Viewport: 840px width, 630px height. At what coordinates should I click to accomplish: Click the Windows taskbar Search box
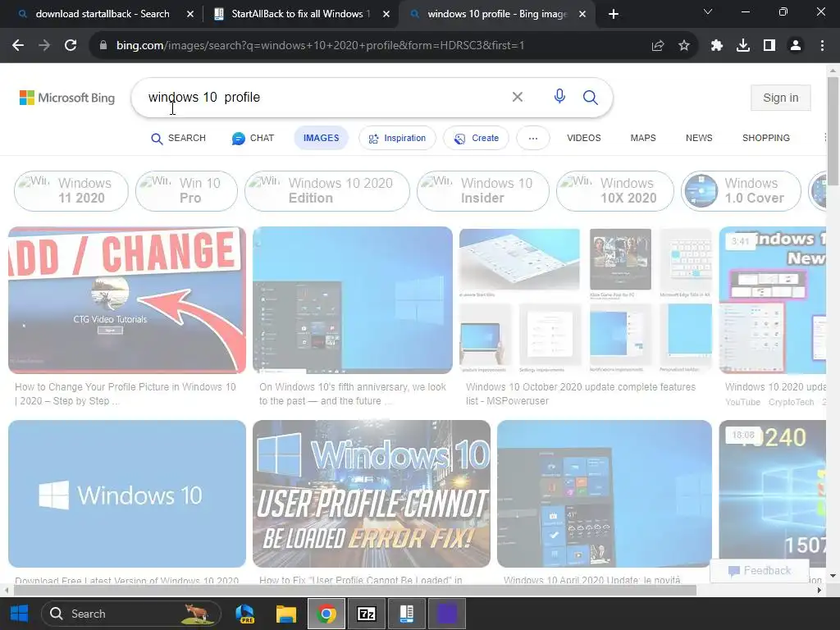click(x=131, y=614)
